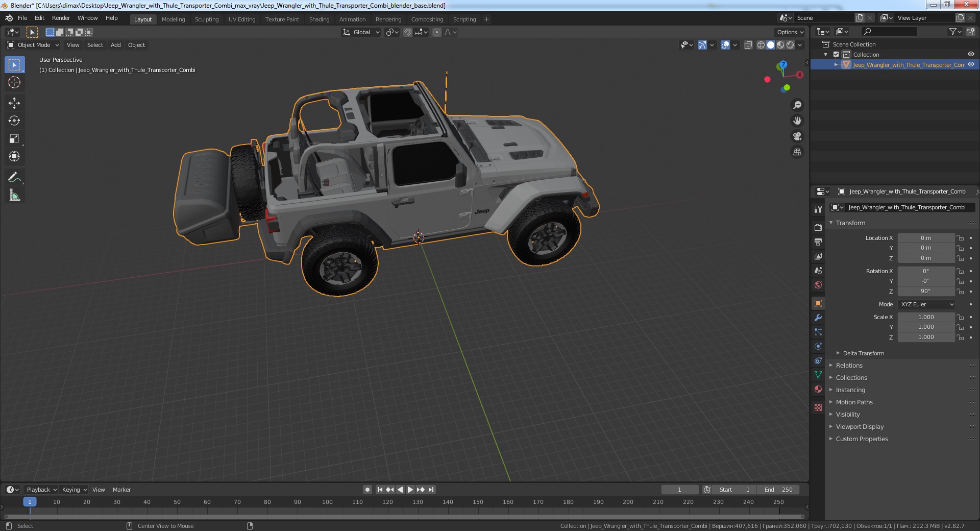980x531 pixels.
Task: Select the Measure ruler tool
Action: [14, 195]
